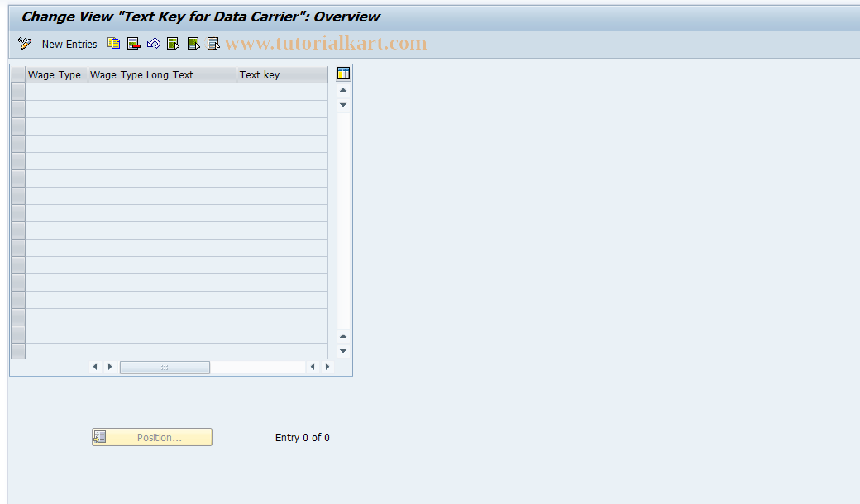Open the table settings configuration icon
This screenshot has height=504, width=860.
tap(343, 74)
